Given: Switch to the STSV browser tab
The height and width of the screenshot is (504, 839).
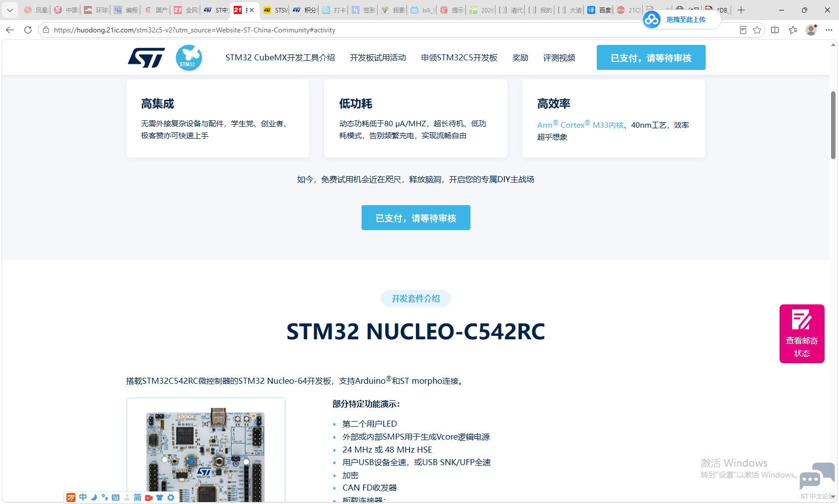Looking at the screenshot, I should (275, 10).
